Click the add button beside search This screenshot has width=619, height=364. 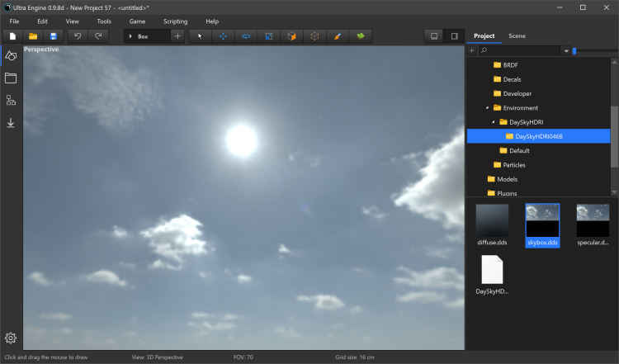[472, 50]
